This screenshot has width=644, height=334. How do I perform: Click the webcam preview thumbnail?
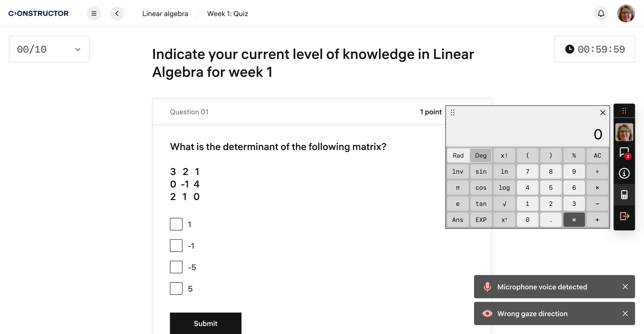tap(624, 132)
